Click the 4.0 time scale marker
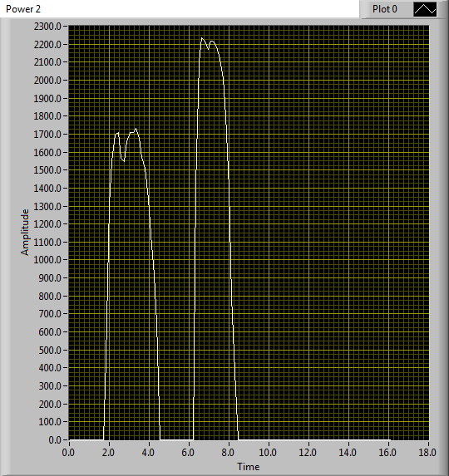Image resolution: width=449 pixels, height=476 pixels. point(148,453)
